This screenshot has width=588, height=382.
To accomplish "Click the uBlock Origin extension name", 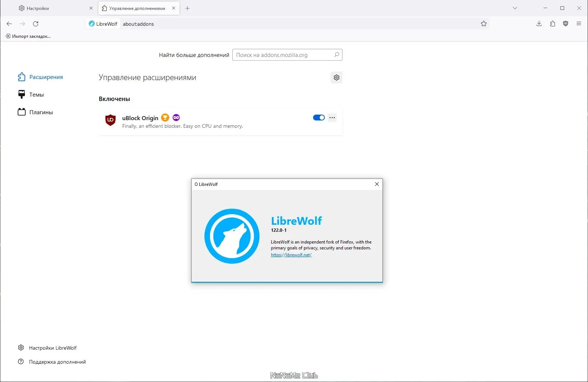I will point(140,118).
